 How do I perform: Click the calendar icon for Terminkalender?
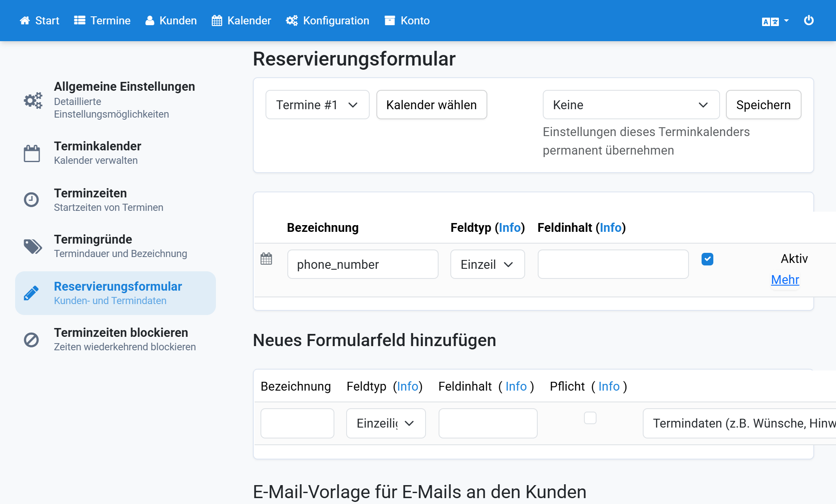point(32,153)
